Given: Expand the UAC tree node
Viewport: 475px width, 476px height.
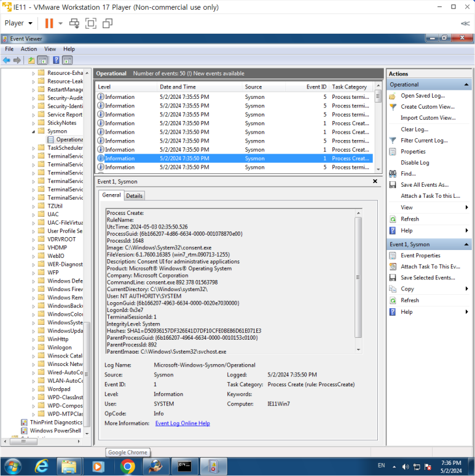Looking at the screenshot, I should [x=33, y=214].
